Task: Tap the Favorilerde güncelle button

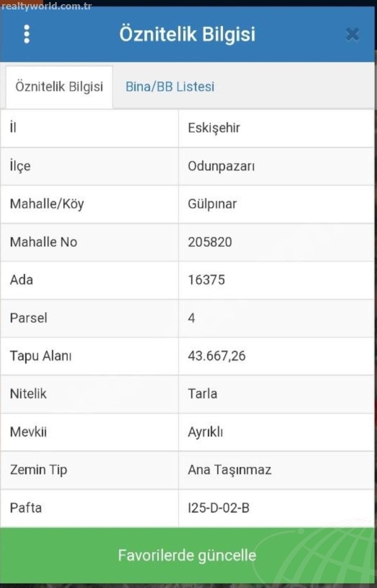Action: (187, 555)
